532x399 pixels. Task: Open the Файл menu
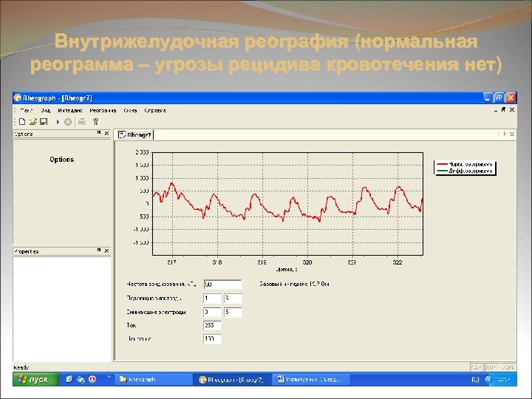pos(26,110)
